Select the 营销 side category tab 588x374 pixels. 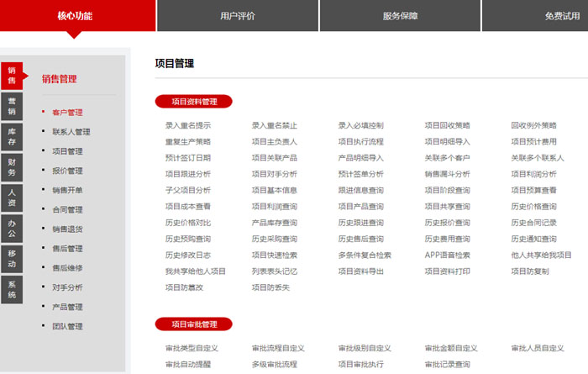(x=12, y=106)
